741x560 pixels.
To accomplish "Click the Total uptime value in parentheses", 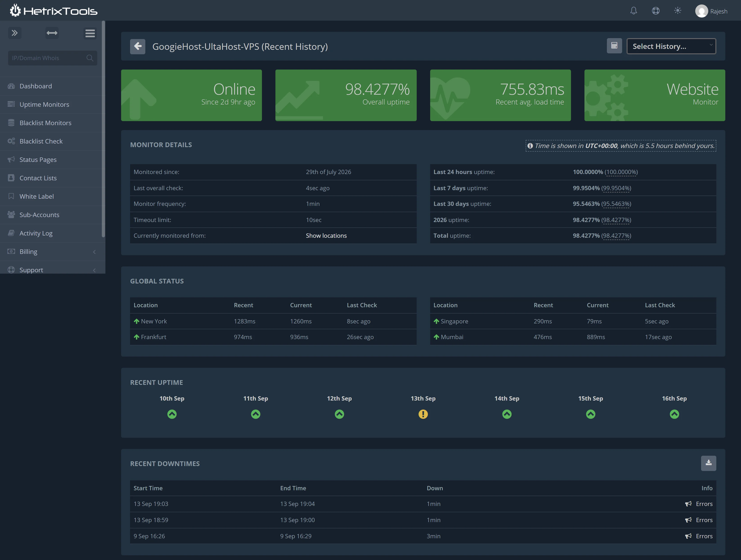I will tap(616, 236).
